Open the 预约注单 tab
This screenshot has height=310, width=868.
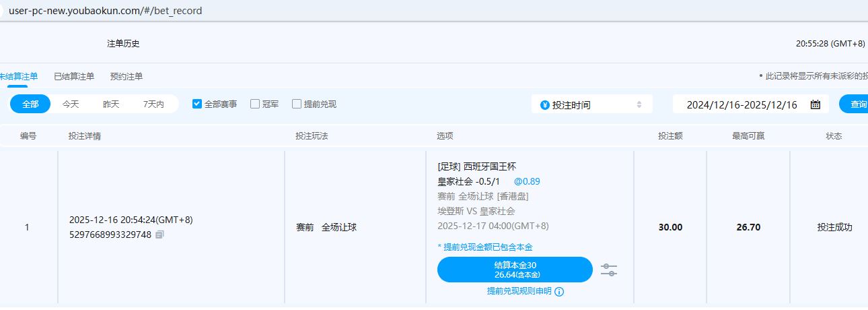tap(126, 76)
